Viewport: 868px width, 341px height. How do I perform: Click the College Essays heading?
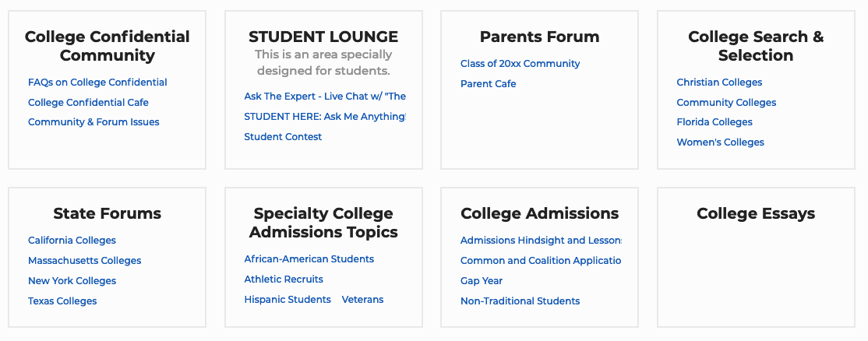[x=756, y=214]
